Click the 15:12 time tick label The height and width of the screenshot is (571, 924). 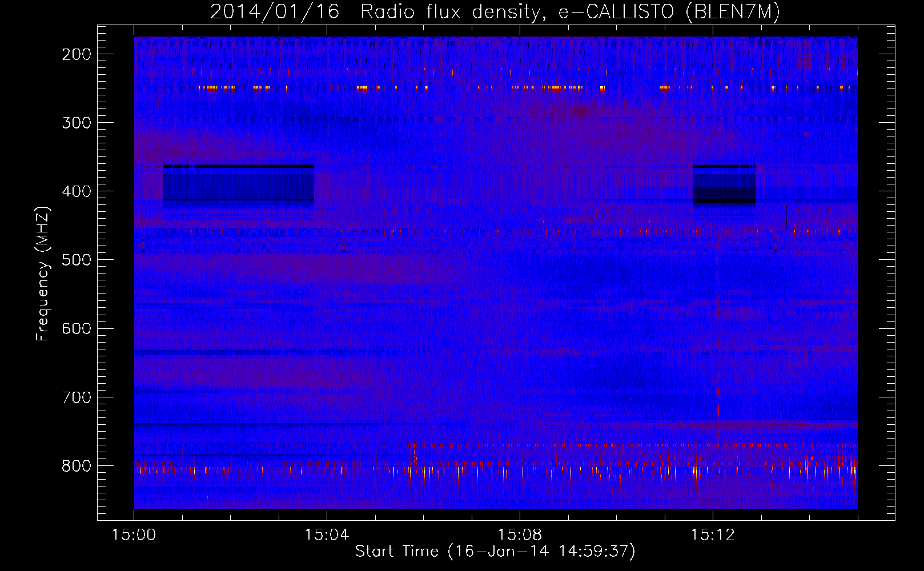(x=713, y=535)
